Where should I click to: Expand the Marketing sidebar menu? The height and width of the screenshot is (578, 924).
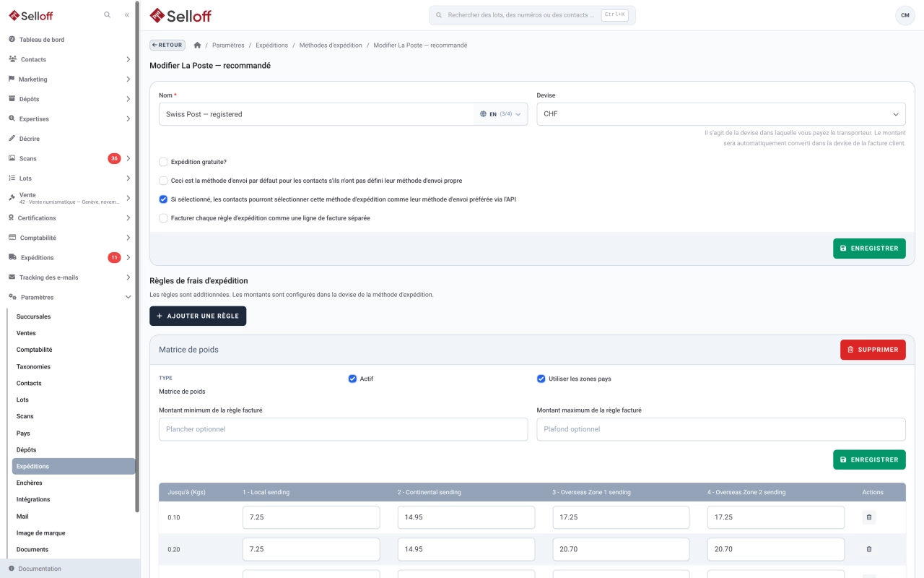click(x=70, y=79)
